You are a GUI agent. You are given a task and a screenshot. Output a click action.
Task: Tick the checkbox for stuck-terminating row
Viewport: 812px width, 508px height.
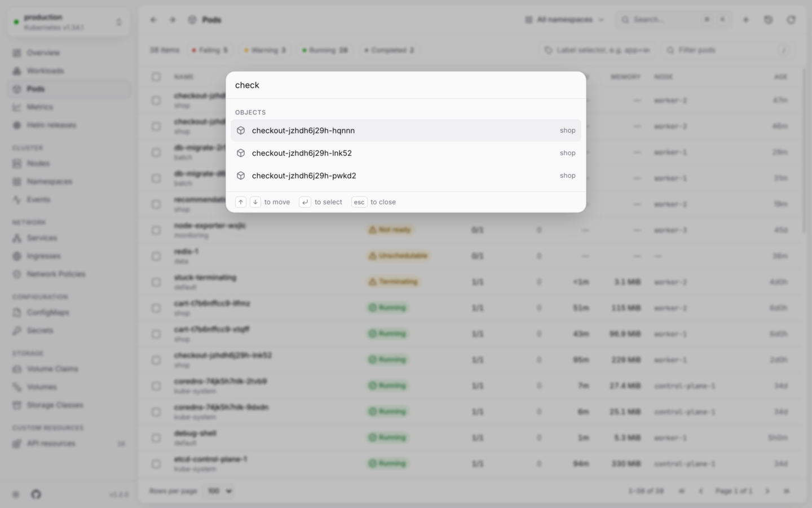click(x=156, y=282)
